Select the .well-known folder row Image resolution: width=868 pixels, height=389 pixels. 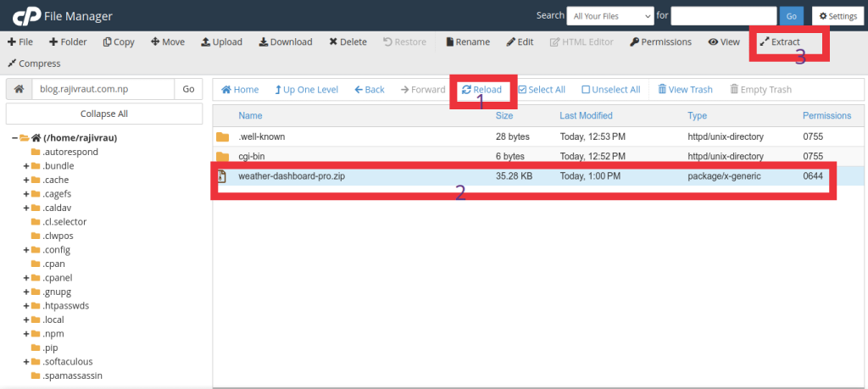538,136
